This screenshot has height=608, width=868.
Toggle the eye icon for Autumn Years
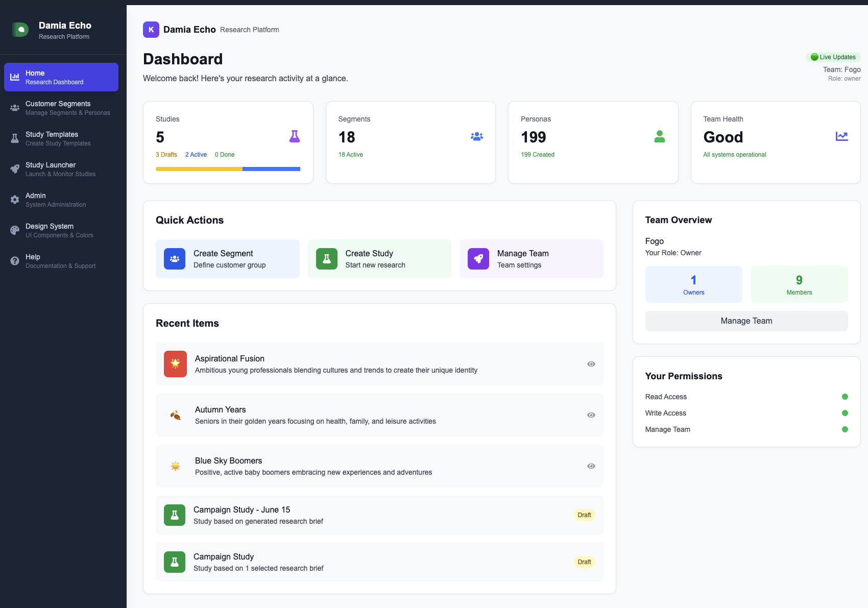tap(591, 415)
